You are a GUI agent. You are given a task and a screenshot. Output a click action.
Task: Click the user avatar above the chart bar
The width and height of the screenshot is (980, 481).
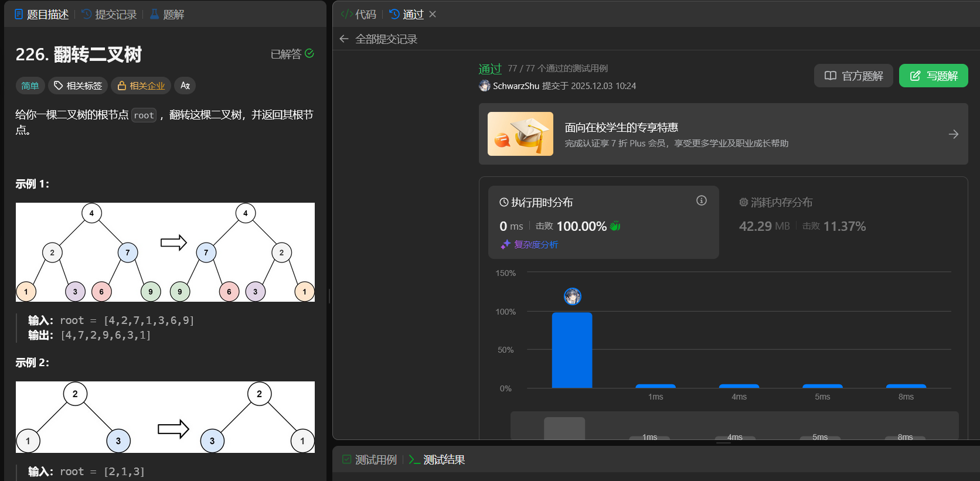[x=572, y=296]
